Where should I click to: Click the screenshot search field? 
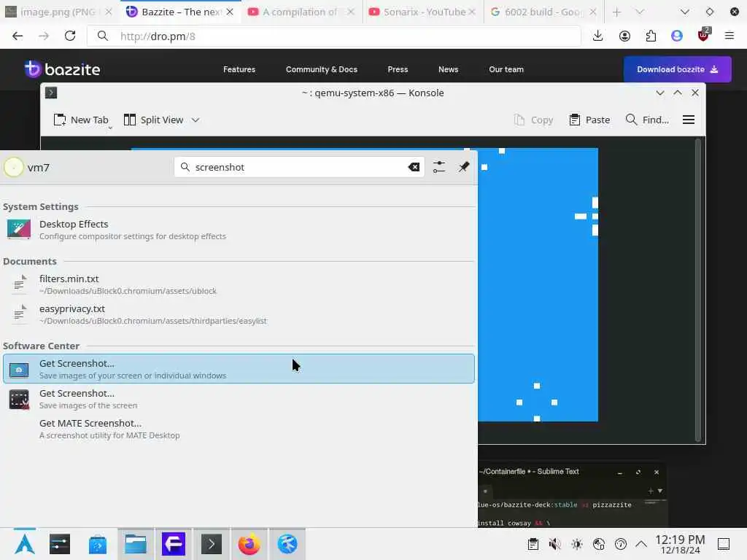299,167
